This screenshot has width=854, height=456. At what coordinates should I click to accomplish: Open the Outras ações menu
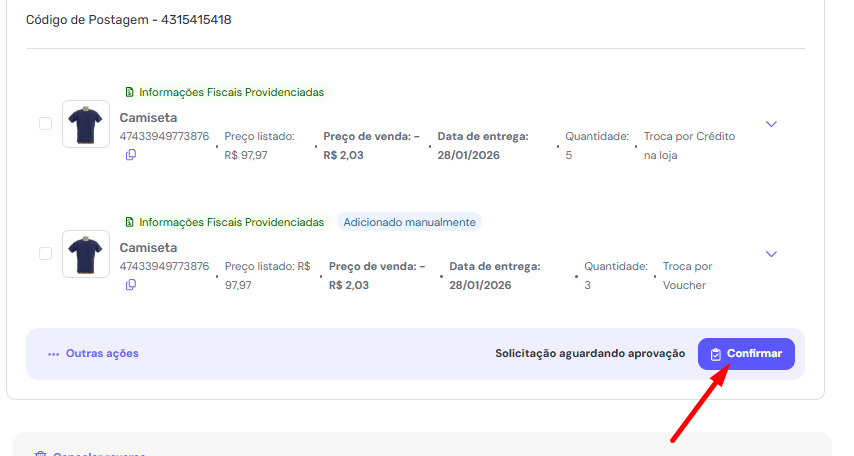(x=93, y=353)
